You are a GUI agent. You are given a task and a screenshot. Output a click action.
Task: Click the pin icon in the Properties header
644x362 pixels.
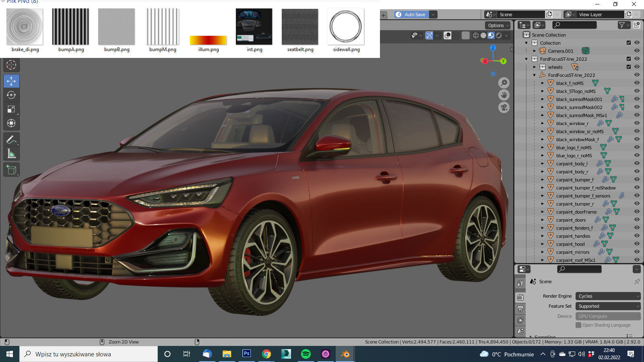pyautogui.click(x=637, y=282)
